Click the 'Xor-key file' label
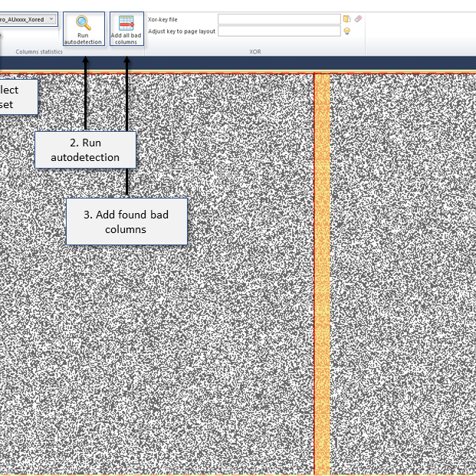This screenshot has width=476, height=476. [162, 18]
